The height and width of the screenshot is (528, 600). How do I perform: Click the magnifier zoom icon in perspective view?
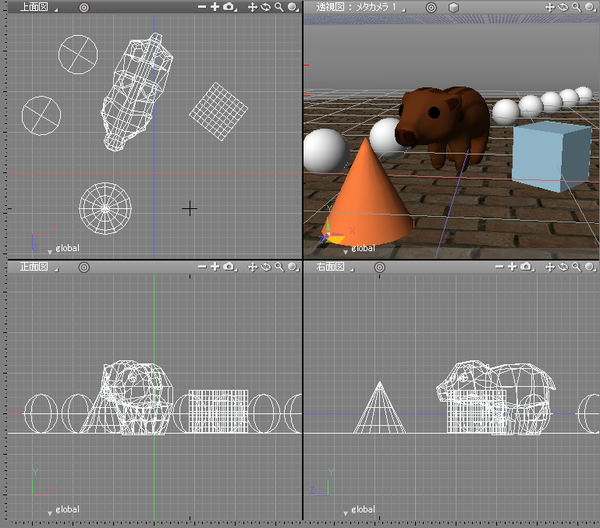(x=578, y=6)
